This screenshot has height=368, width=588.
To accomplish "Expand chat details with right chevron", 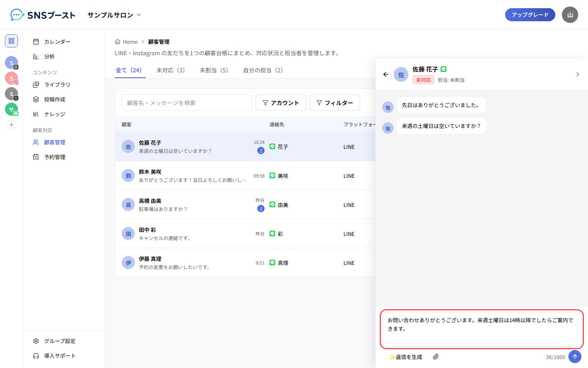I will tap(577, 74).
